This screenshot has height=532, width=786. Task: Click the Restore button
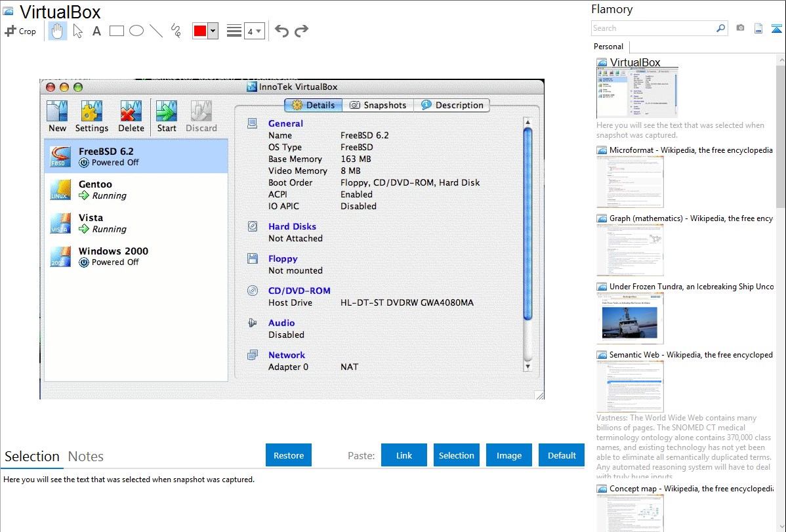point(289,455)
